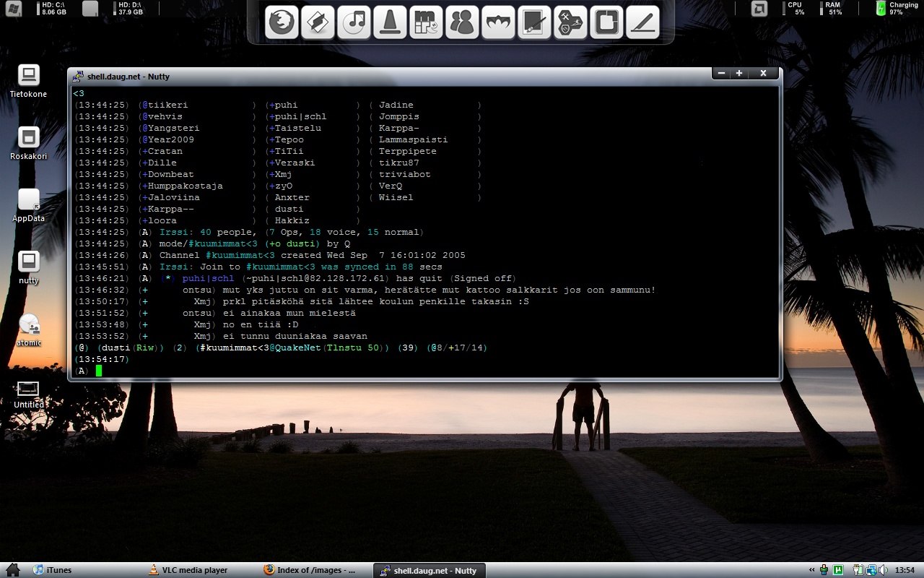The width and height of the screenshot is (924, 578).
Task: Open iTunes music note dock icon
Action: coord(354,23)
